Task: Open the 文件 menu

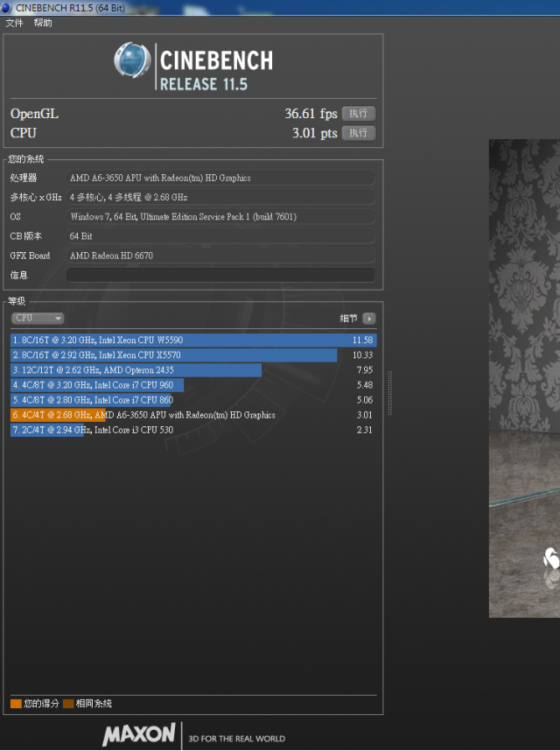Action: pos(14,23)
